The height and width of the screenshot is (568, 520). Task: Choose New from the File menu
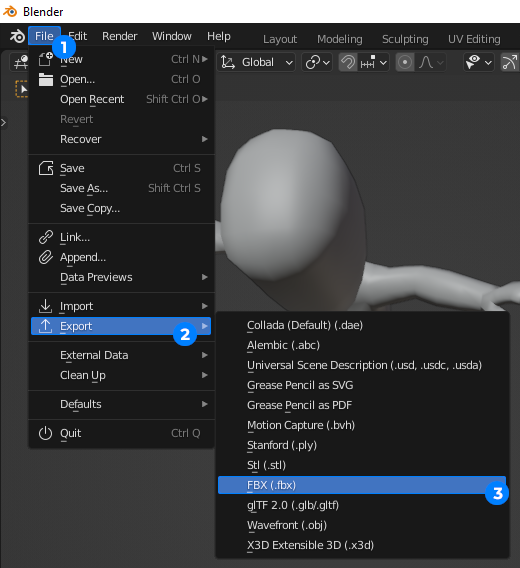point(121,59)
